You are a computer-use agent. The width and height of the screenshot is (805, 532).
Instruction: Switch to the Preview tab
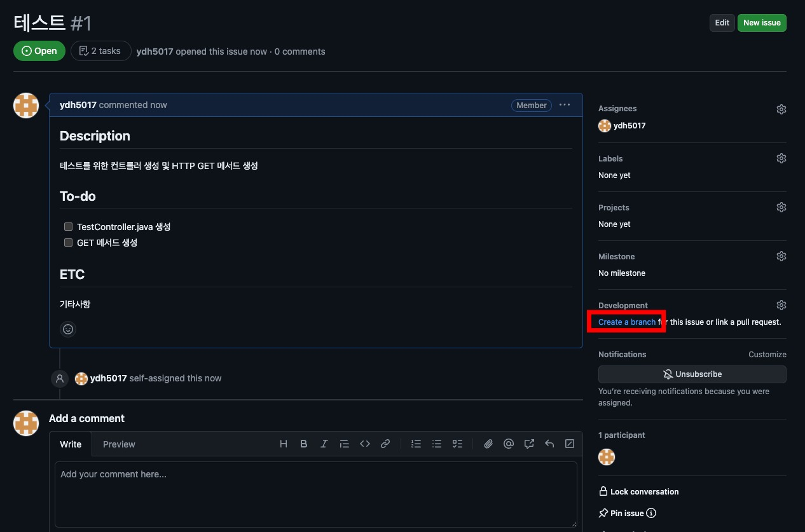click(x=119, y=444)
